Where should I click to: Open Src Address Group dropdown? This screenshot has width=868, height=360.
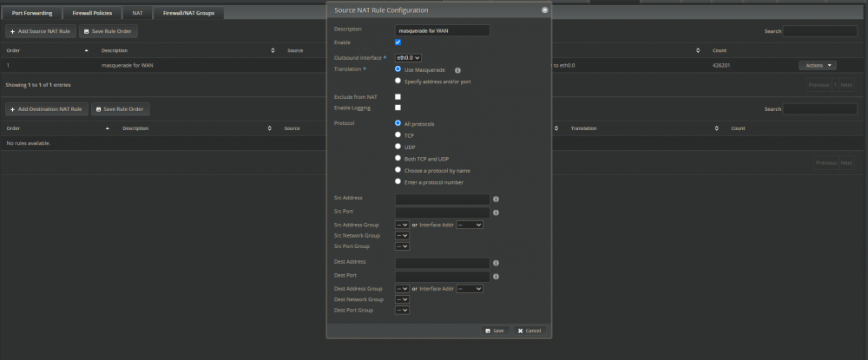tap(402, 225)
